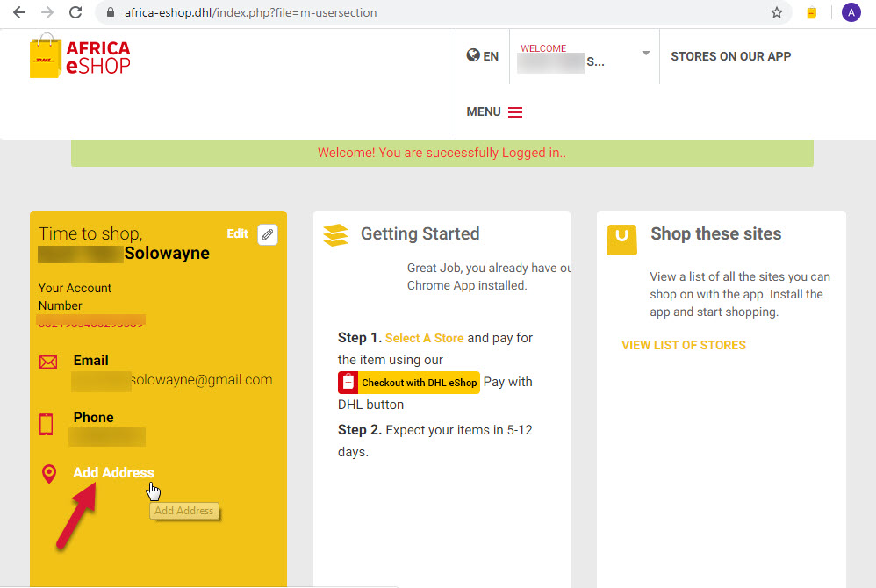The height and width of the screenshot is (588, 876).
Task: Click the pencil Edit icon on the profile card
Action: tap(269, 233)
